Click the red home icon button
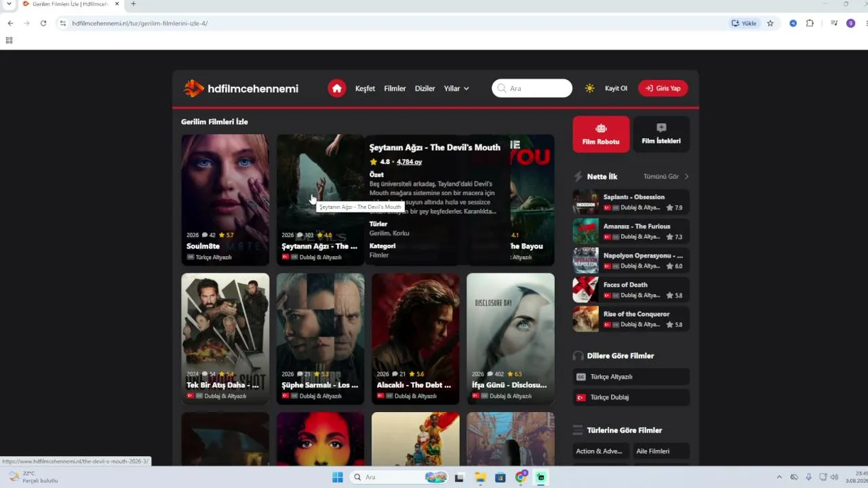 click(x=336, y=88)
